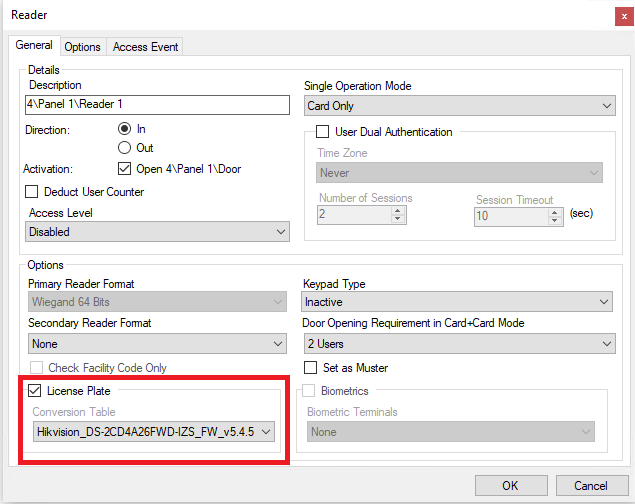This screenshot has height=504, width=635.
Task: Decrease Session Timeout with down arrow
Action: pyautogui.click(x=554, y=221)
